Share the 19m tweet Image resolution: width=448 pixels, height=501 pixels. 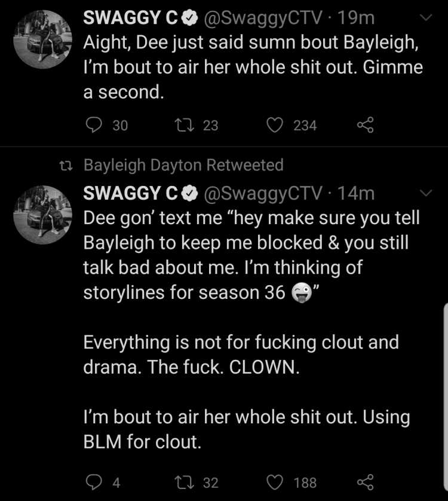[366, 124]
